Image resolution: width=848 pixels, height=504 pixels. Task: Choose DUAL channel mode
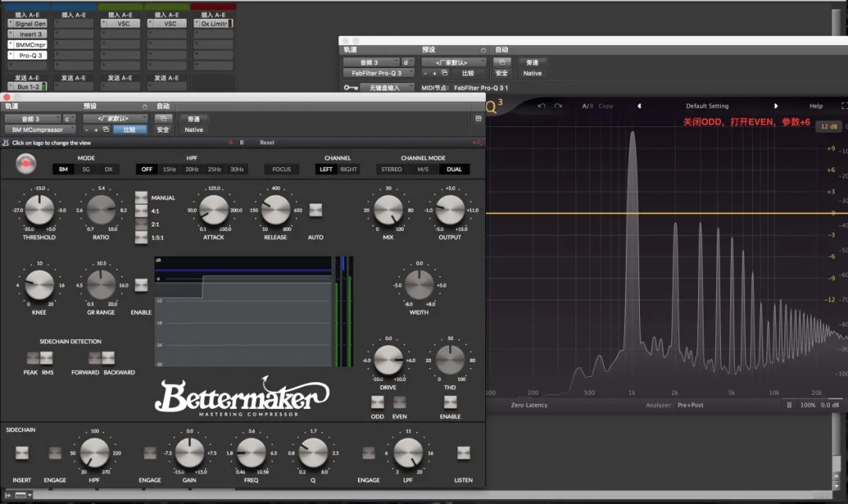click(455, 170)
